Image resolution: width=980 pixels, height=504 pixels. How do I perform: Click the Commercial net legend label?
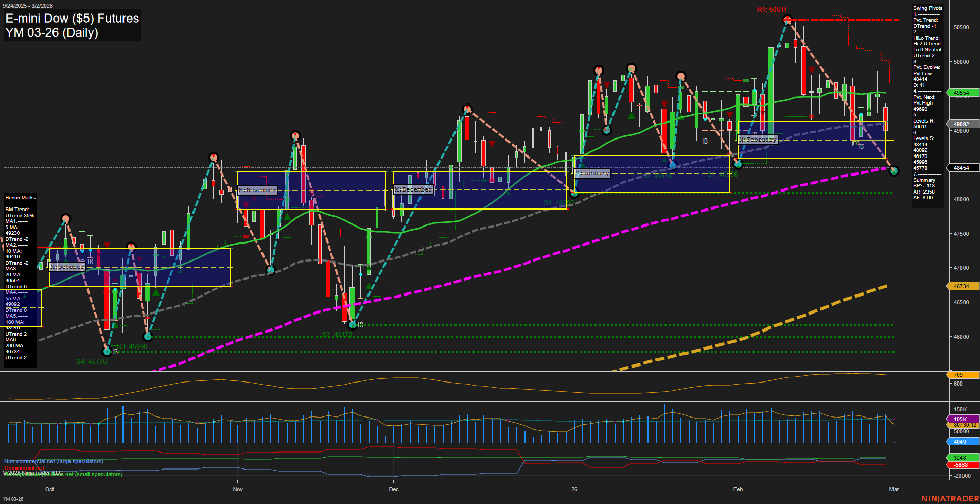(x=25, y=468)
